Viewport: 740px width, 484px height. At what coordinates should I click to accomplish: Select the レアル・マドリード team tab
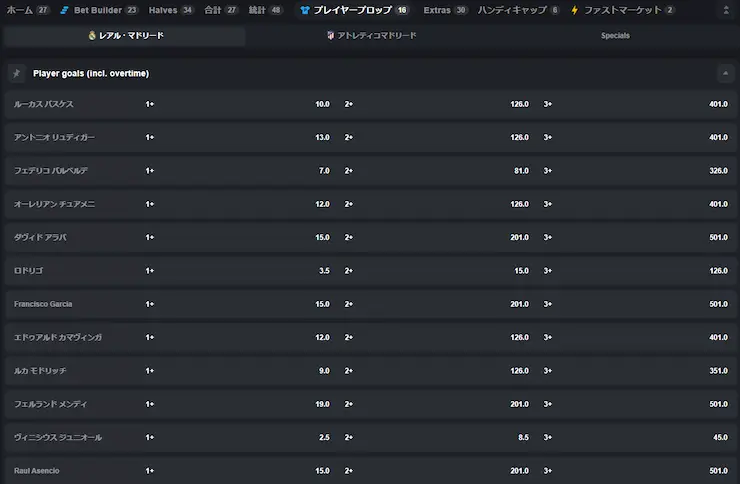pyautogui.click(x=125, y=36)
